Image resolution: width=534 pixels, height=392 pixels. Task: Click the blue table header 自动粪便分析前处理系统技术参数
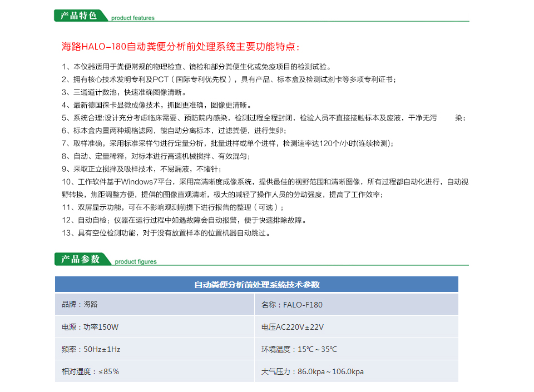(x=256, y=284)
